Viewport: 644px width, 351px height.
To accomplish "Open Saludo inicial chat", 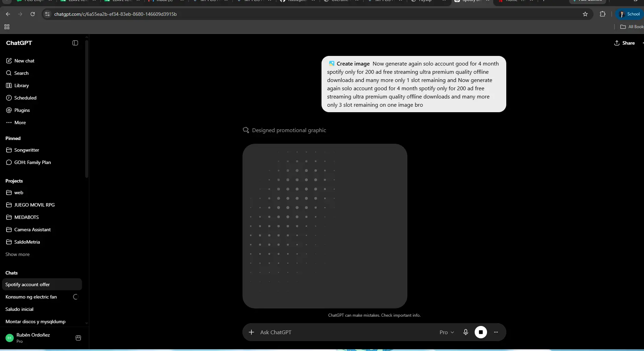I will (42, 309).
